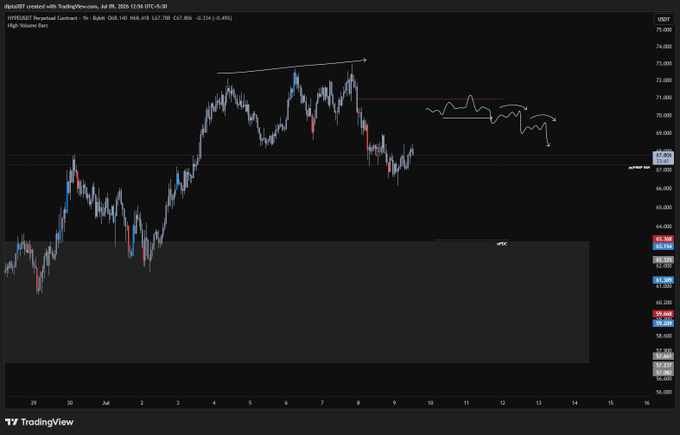Click the Jul date label on time axis
Viewport: 680px width, 435px height.
click(x=106, y=403)
